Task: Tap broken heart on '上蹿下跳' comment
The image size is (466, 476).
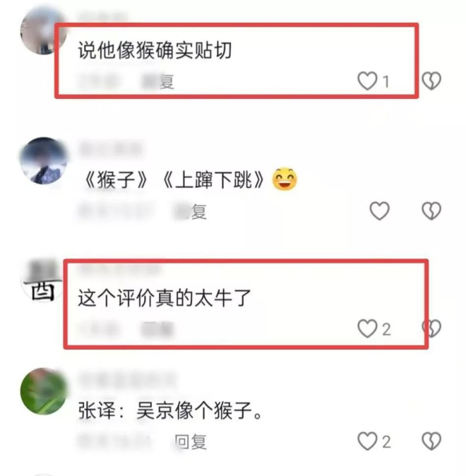Action: (x=431, y=210)
